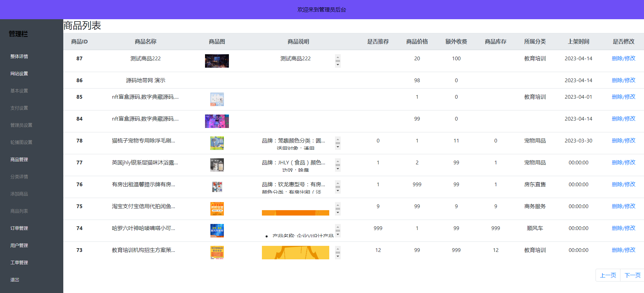Select 添加商品 sidebar submenu item
The height and width of the screenshot is (293, 644).
pos(19,194)
